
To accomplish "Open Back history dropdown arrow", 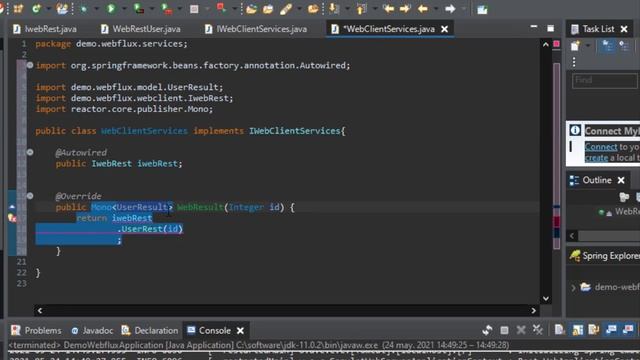I will (436, 9).
